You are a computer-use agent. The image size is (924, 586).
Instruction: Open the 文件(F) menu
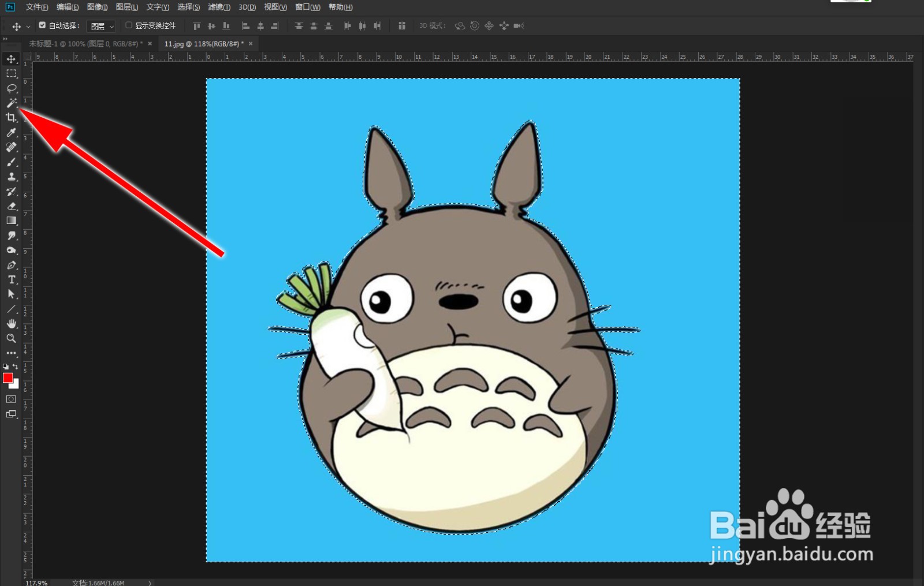(x=37, y=7)
